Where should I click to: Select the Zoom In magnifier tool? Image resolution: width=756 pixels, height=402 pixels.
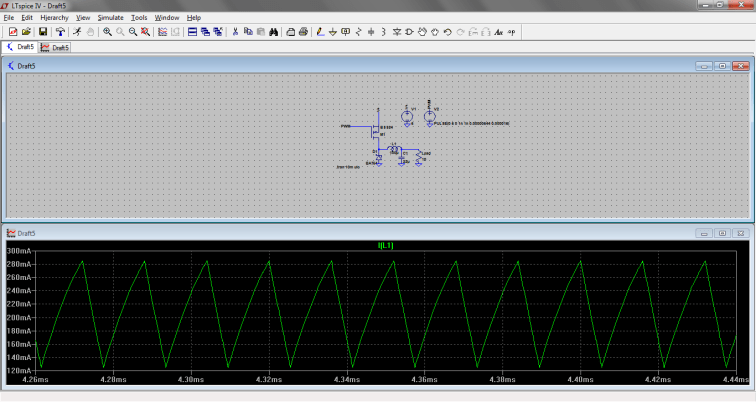107,32
